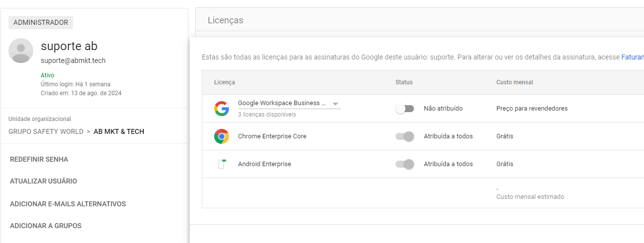Click the Licenças section header

[226, 20]
